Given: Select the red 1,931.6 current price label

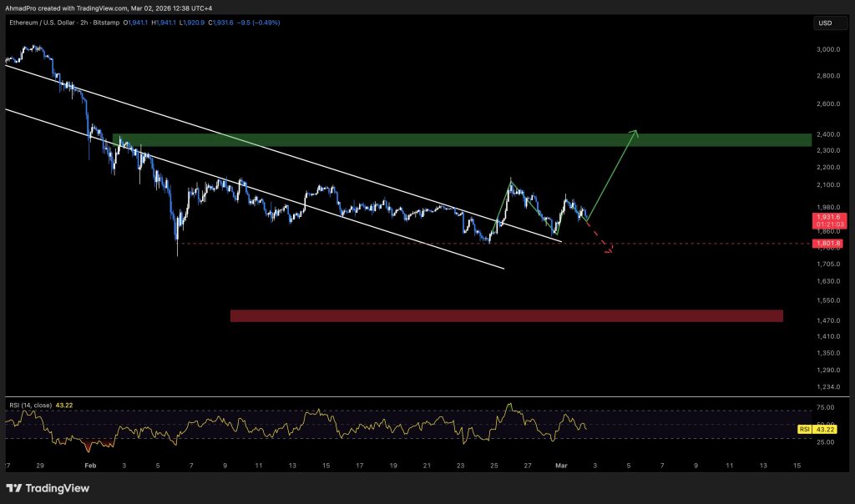Looking at the screenshot, I should [825, 217].
